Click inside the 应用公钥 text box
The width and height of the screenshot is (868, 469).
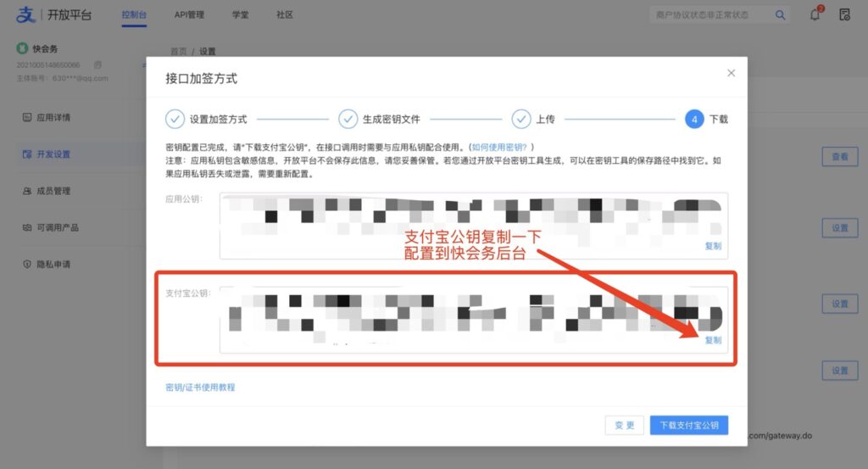pyautogui.click(x=473, y=226)
